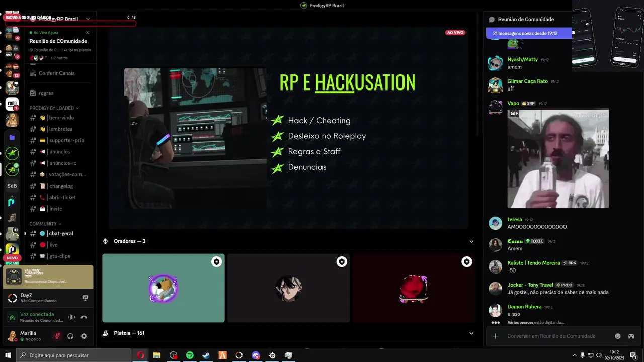
Task: Unmute the red microphone in user panel
Action: point(58,336)
